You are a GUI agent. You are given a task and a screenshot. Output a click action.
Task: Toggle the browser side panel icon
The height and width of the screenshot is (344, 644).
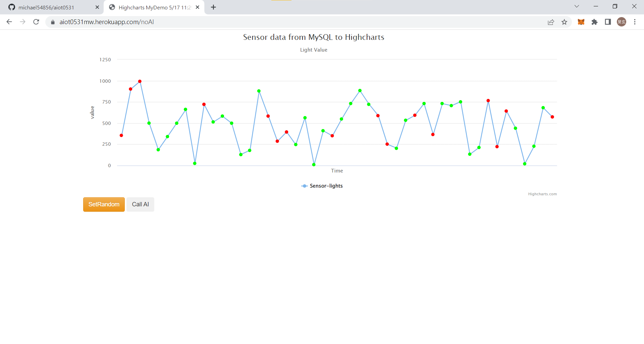pyautogui.click(x=608, y=22)
